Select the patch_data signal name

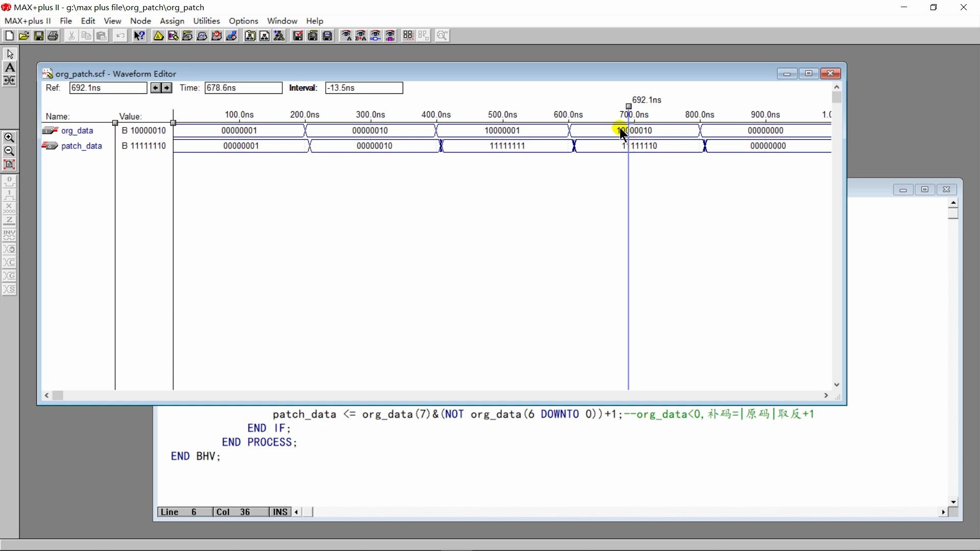click(x=81, y=146)
